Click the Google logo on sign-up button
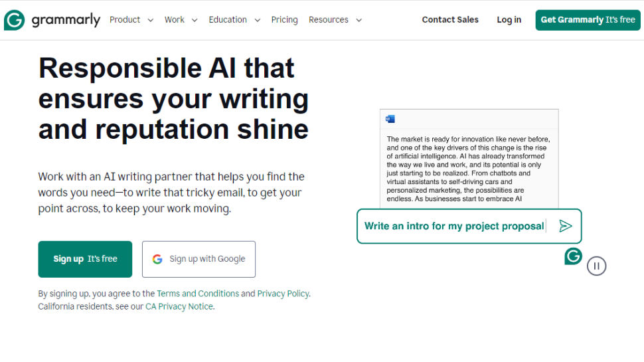Image resolution: width=644 pixels, height=362 pixels. click(157, 259)
